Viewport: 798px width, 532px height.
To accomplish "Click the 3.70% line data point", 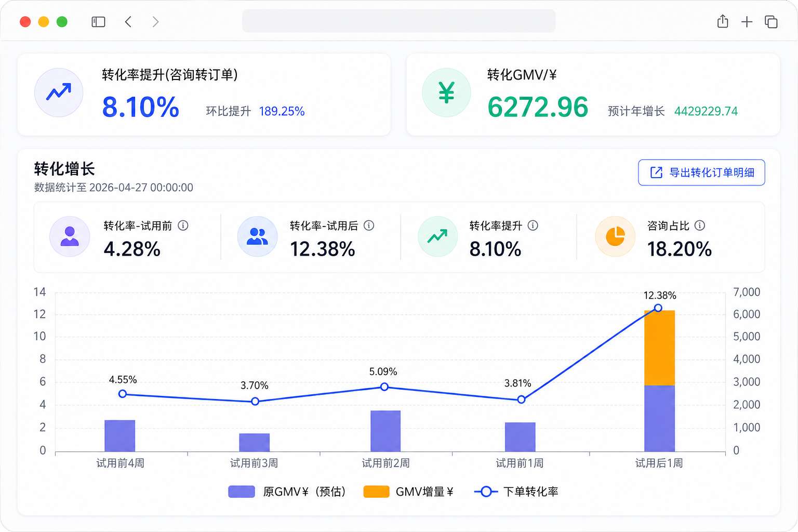I will [255, 402].
